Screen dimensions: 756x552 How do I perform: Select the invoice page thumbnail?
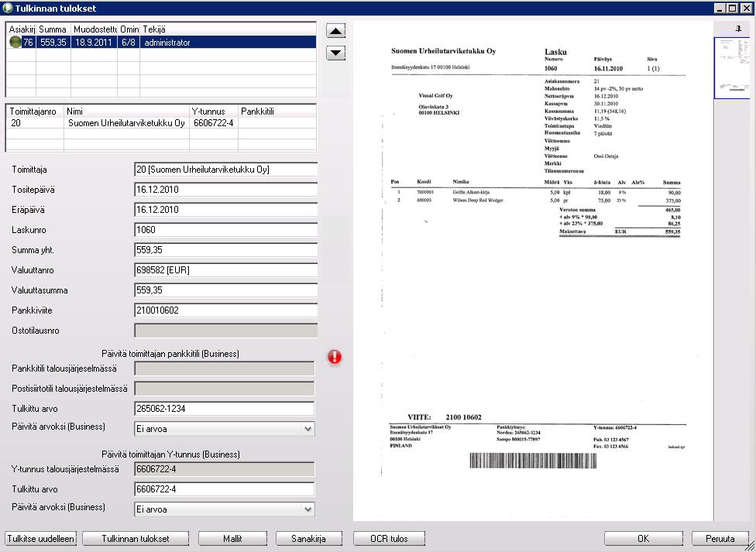click(732, 68)
